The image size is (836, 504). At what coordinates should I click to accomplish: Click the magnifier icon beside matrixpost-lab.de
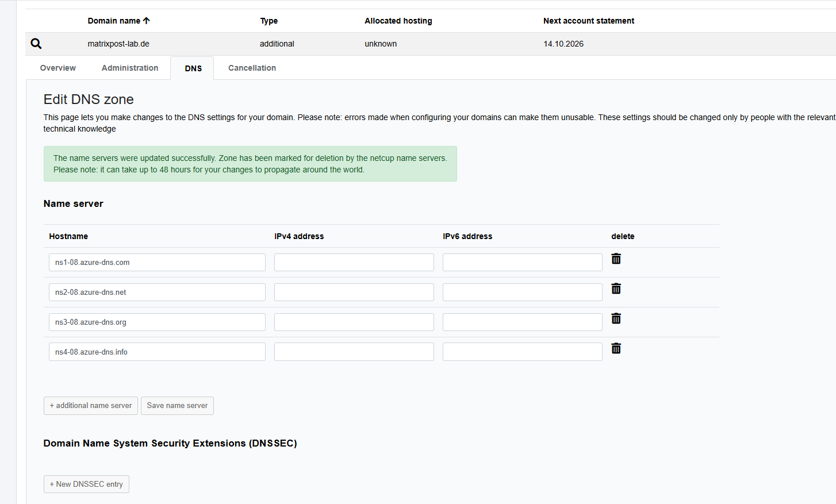(x=36, y=44)
